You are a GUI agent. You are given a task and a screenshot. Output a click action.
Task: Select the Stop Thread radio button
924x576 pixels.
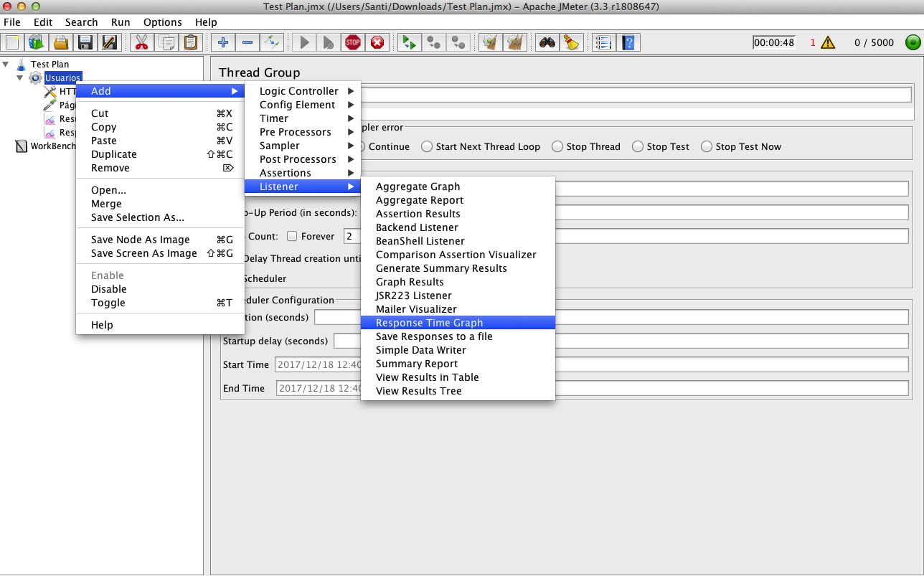coord(557,146)
